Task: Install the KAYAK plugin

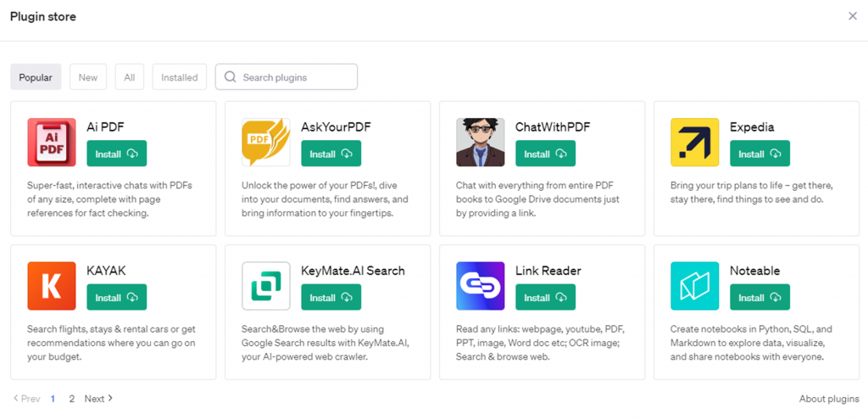Action: click(x=117, y=298)
